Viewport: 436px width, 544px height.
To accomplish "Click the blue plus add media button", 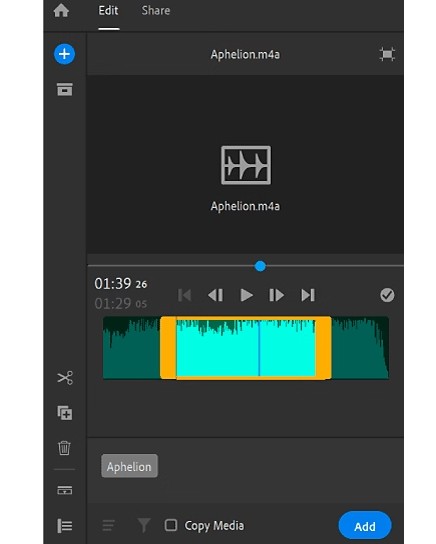I will click(x=64, y=54).
